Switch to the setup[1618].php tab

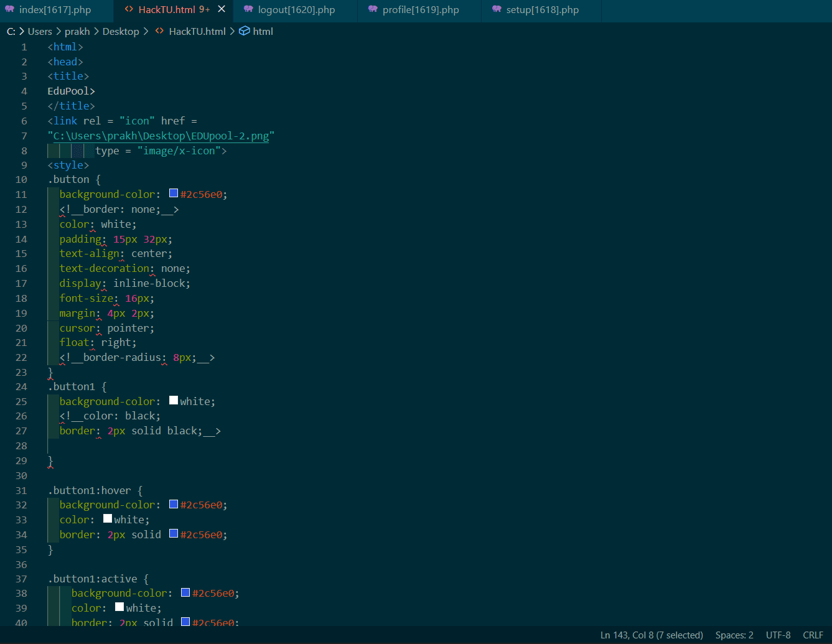(x=542, y=10)
